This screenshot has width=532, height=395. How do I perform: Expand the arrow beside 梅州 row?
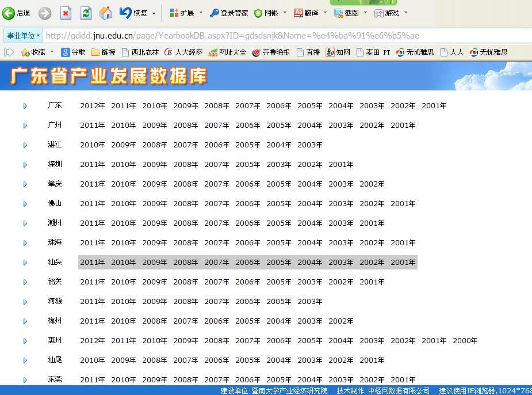[x=25, y=321]
